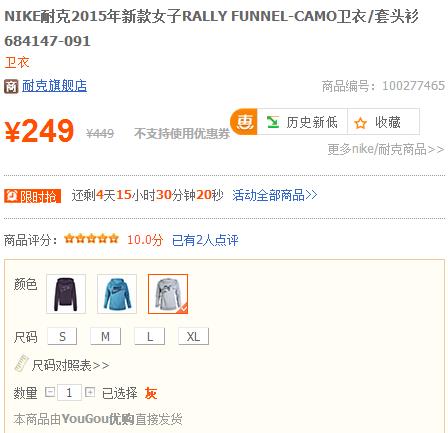This screenshot has width=448, height=433.
Task: Choose size XL option
Action: (x=193, y=336)
